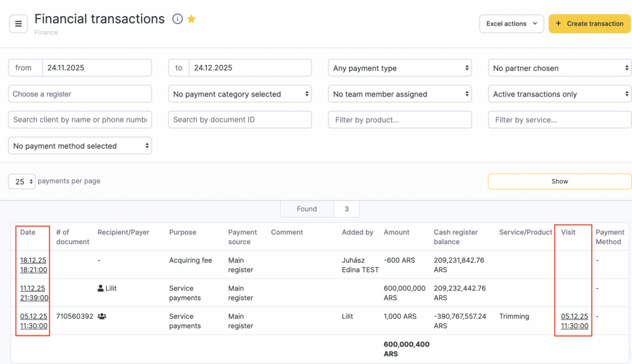Open the No payment method selected dropdown
The width and height of the screenshot is (632, 364).
pos(80,146)
